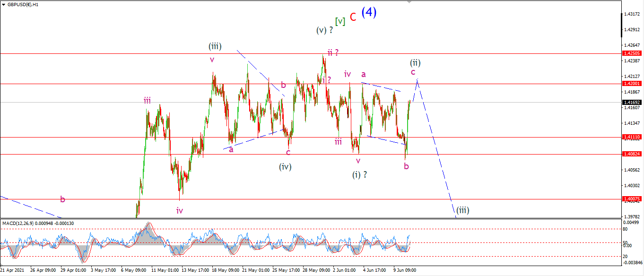
Task: Select the 1.40075 red price label
Action: coord(632,199)
